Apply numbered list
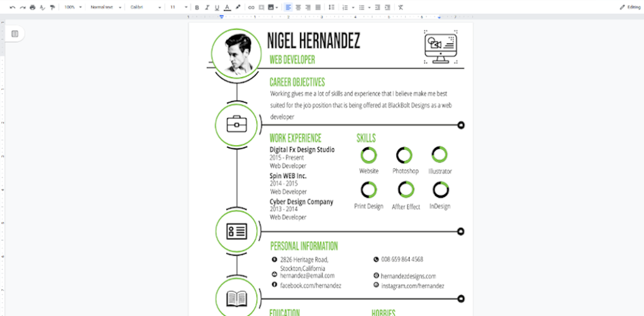The image size is (644, 316). 345,8
